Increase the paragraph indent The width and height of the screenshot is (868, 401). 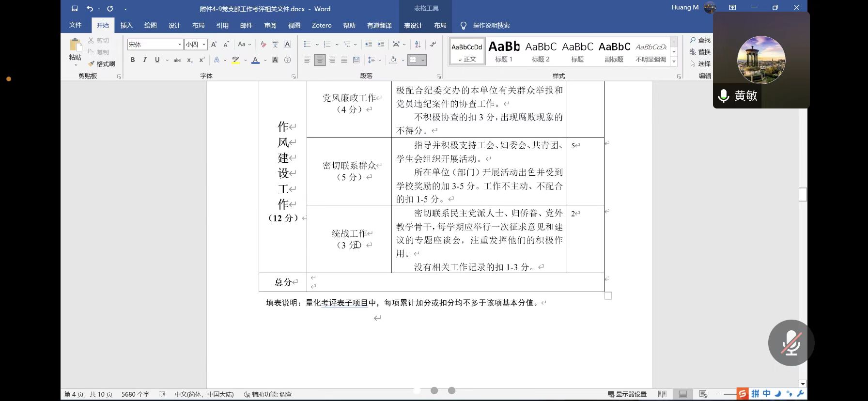point(381,44)
